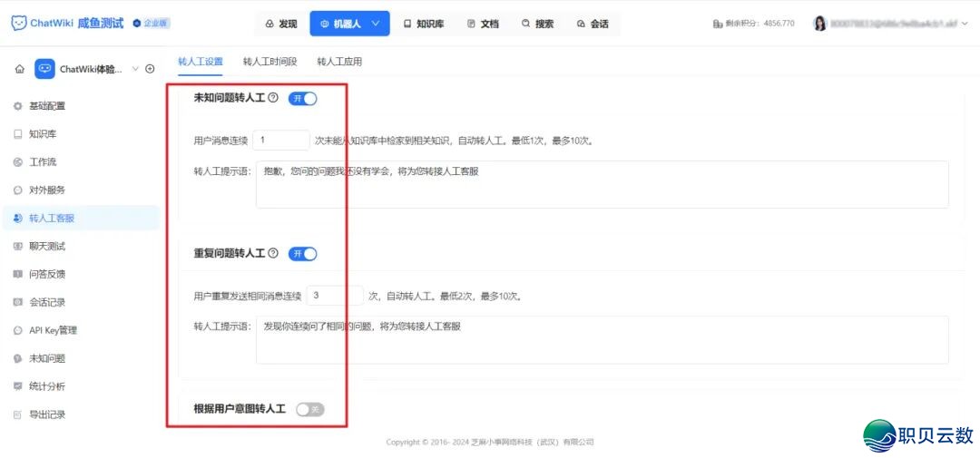Expand the ChatWiki体验 robot selector chevron
Screen dimensions: 980x458
(135, 69)
